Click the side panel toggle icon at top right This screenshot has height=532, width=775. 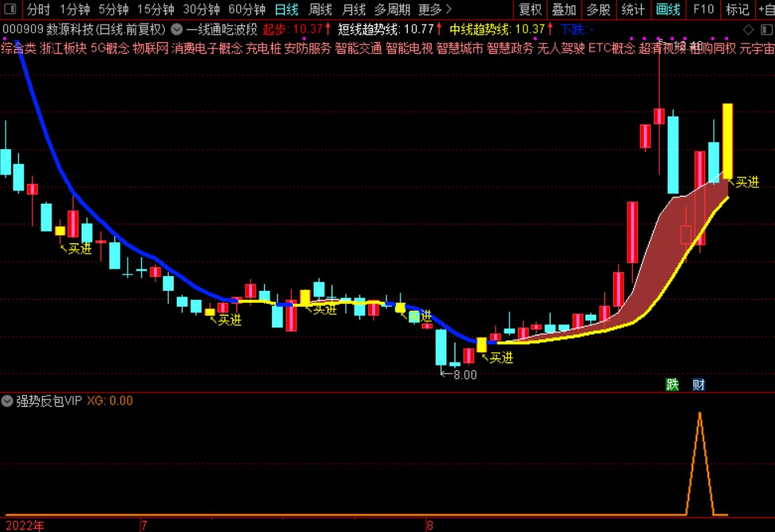pyautogui.click(x=766, y=29)
